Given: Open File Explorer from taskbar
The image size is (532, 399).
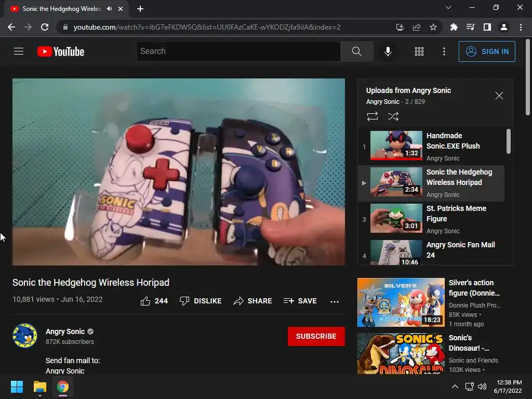Looking at the screenshot, I should click(39, 387).
